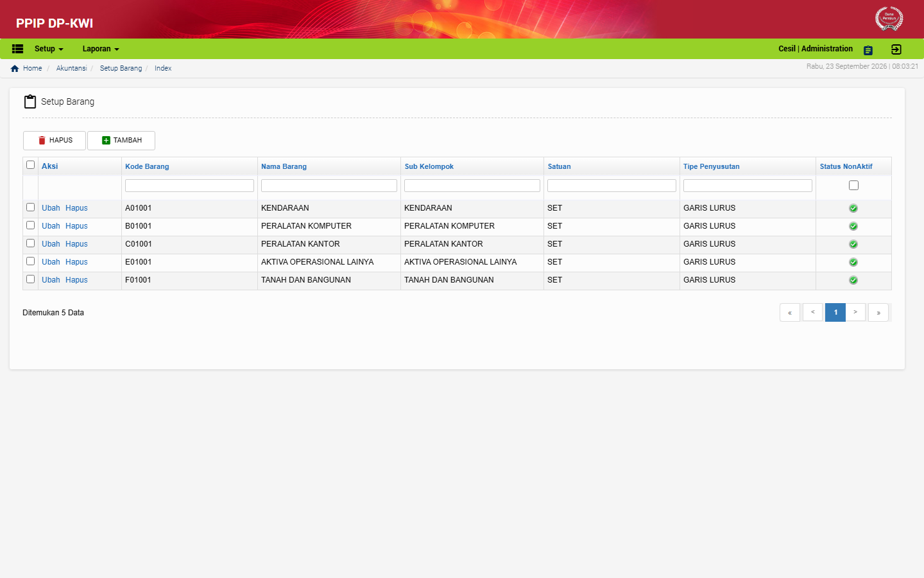The height and width of the screenshot is (578, 924).
Task: Open the grid menu icon in green bar
Action: (x=18, y=49)
